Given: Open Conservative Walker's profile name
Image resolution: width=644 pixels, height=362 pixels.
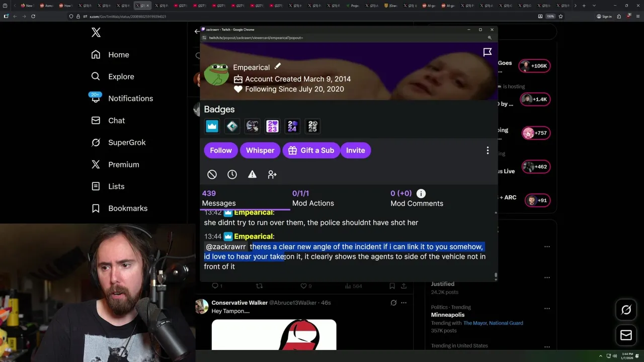Looking at the screenshot, I should [x=239, y=303].
